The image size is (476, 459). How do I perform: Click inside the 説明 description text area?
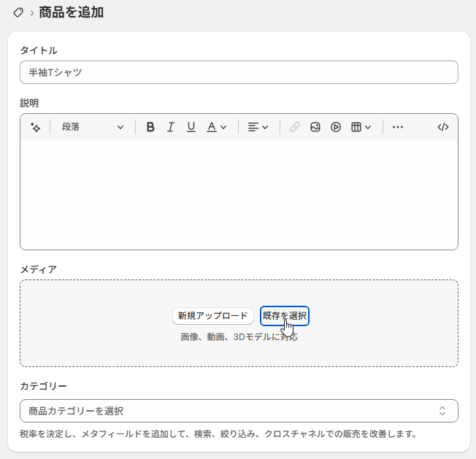(239, 194)
